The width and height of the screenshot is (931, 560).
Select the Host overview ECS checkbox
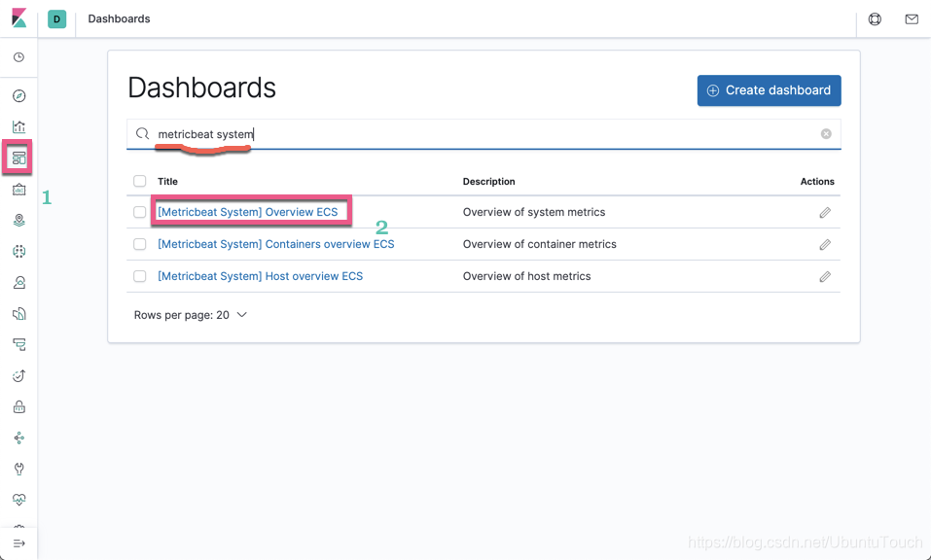click(x=140, y=276)
